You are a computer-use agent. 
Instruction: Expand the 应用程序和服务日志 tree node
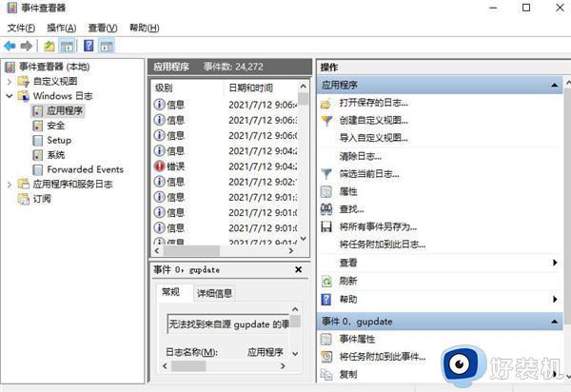coord(10,185)
